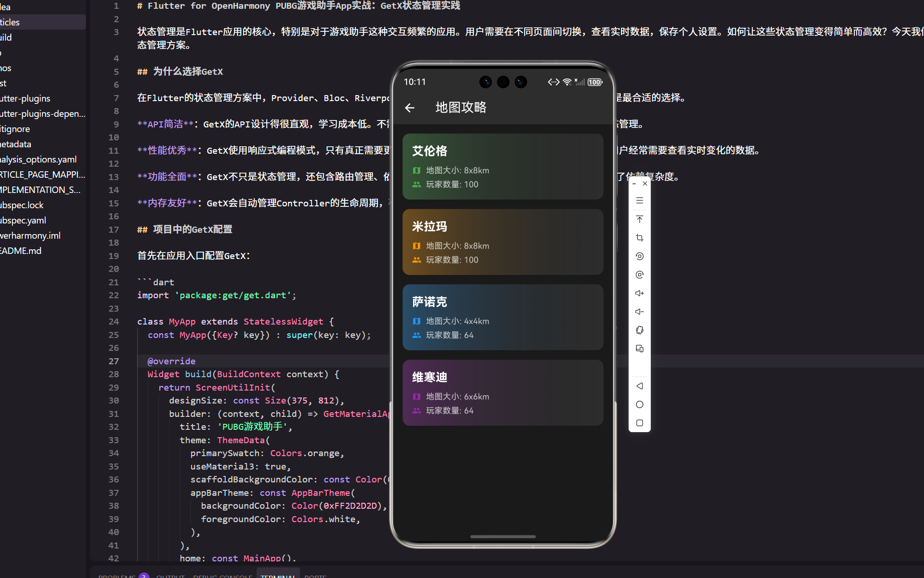The height and width of the screenshot is (578, 924).
Task: Lower the emulator volume with speaker-minus icon
Action: [639, 312]
